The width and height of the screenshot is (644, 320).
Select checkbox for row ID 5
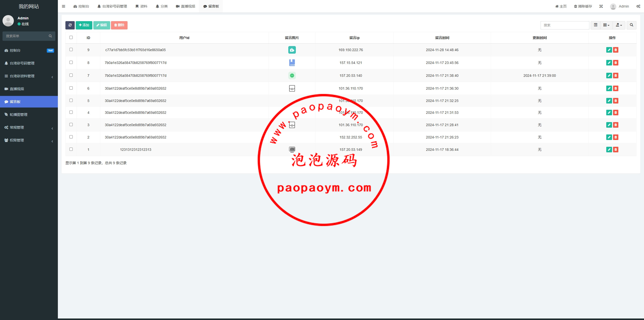[71, 100]
